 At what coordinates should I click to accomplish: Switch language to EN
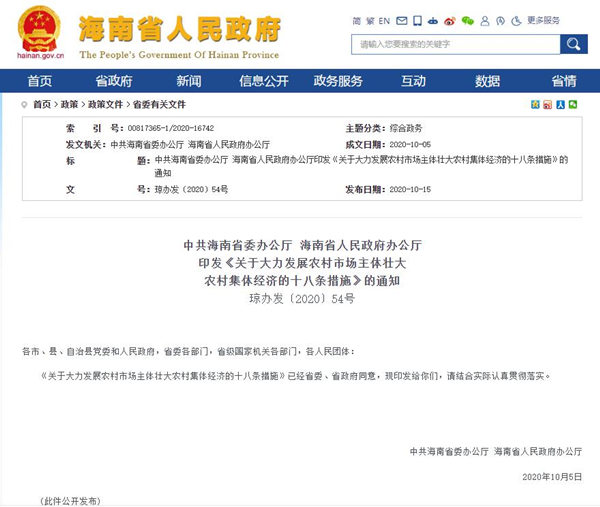(384, 20)
